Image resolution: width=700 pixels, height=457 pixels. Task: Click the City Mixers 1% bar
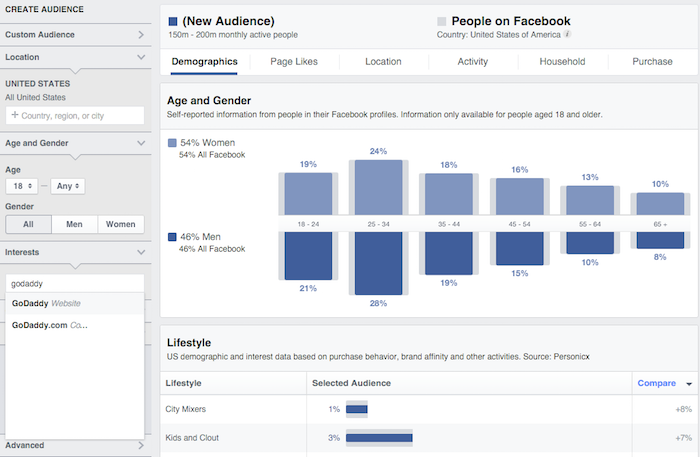pyautogui.click(x=357, y=409)
